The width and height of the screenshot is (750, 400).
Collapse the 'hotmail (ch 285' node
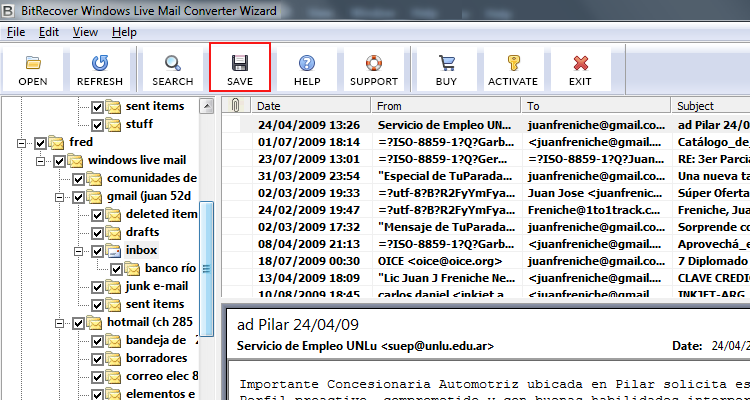59,323
